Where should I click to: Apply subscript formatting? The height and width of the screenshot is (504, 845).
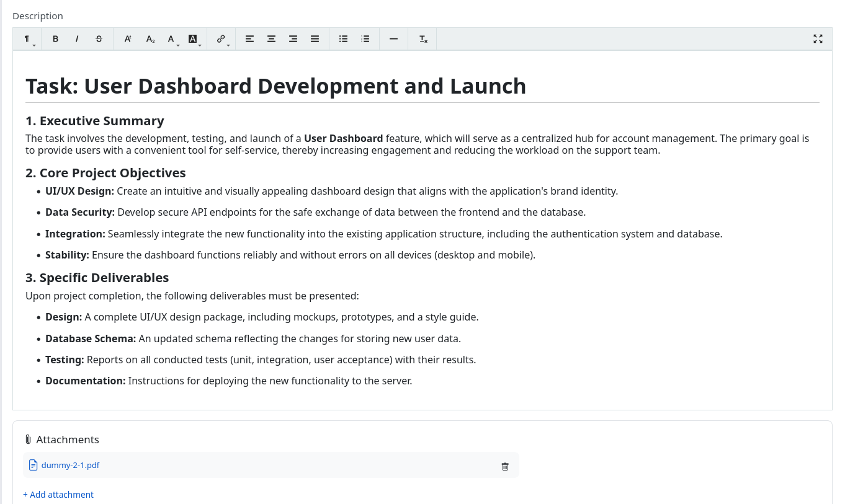pyautogui.click(x=150, y=38)
